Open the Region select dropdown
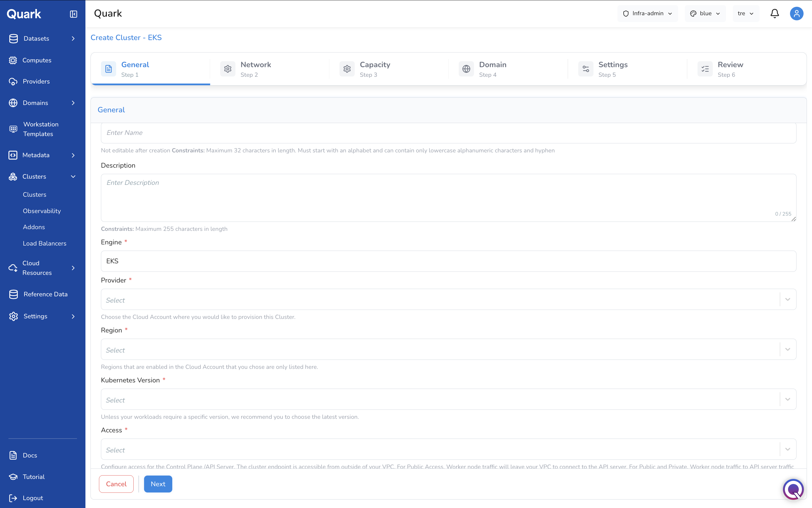Screen dimensions: 812x508 coord(449,349)
